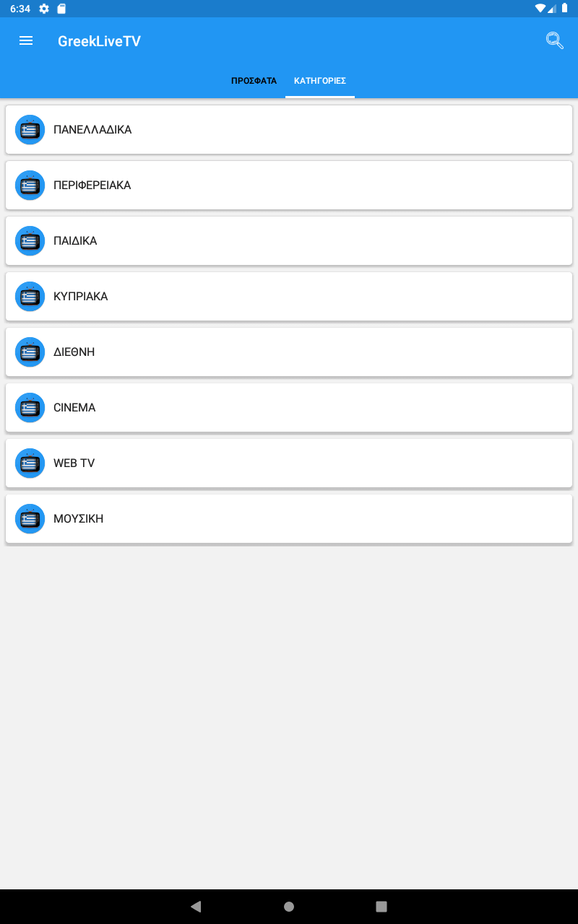The image size is (578, 924).
Task: Select the ΠΑΙΔΙΚΑ category label
Action: pyautogui.click(x=75, y=241)
